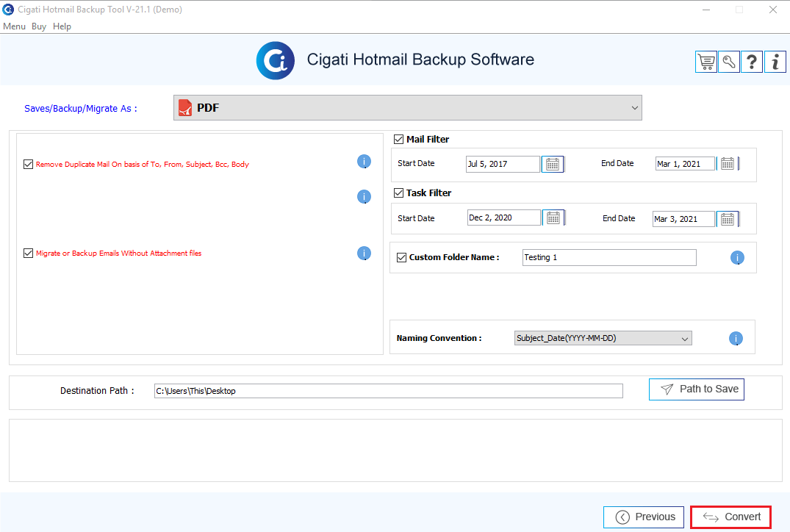Click the Path to Save button
Screen dimensions: 790x532
coord(696,389)
